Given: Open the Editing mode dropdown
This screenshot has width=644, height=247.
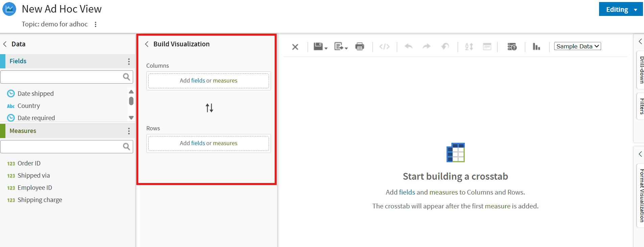Looking at the screenshot, I should tap(621, 9).
